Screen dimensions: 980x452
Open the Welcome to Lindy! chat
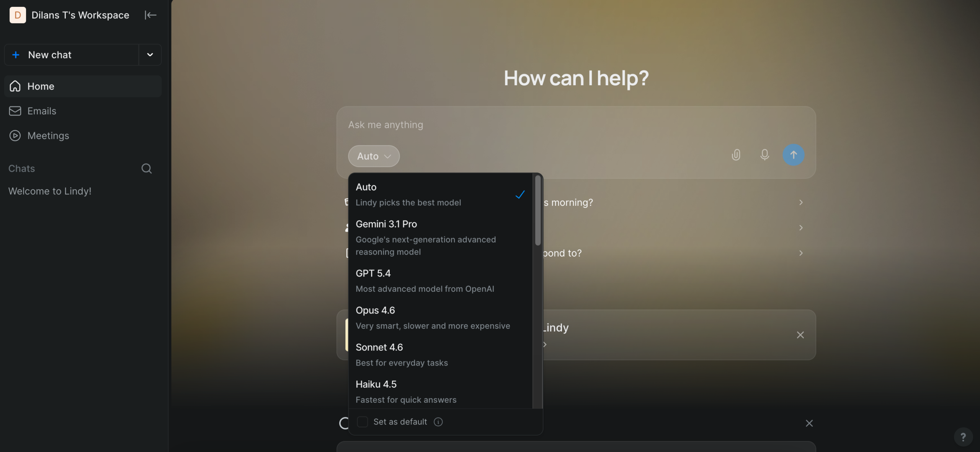point(50,191)
